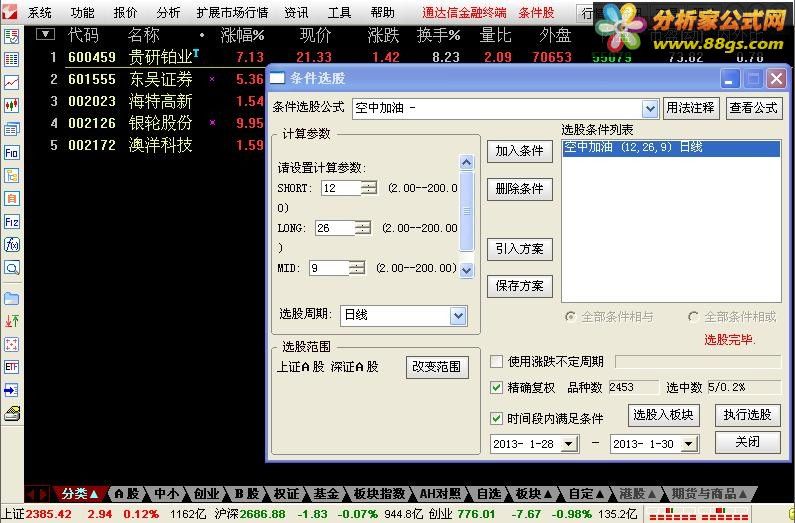The height and width of the screenshot is (523, 795).
Task: Open the start date 2013-1-28 dropdown
Action: click(x=569, y=444)
